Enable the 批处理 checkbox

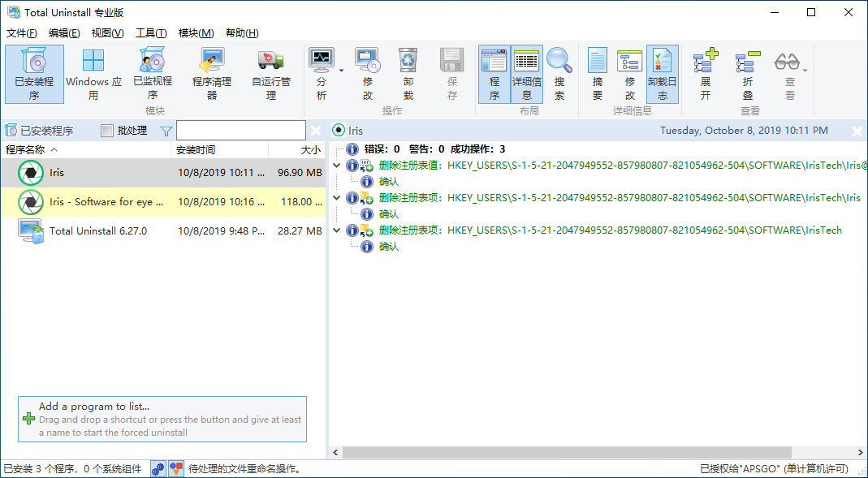coord(107,131)
